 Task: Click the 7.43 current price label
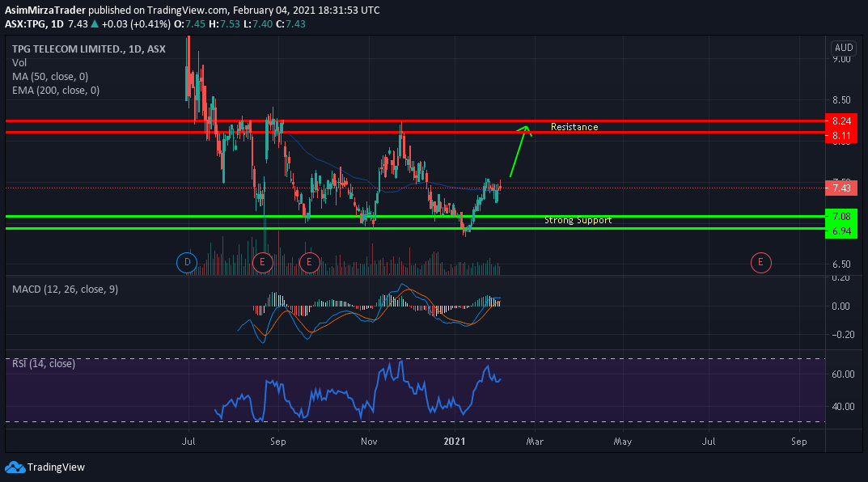point(841,188)
